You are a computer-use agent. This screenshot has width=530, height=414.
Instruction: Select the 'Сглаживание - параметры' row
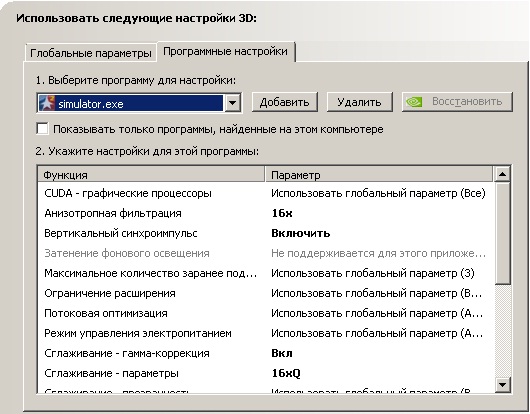265,373
